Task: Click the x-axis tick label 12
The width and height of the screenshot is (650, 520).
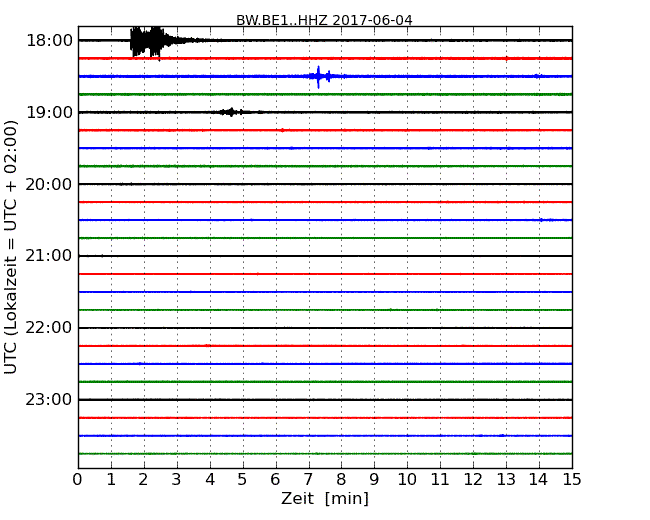Action: click(473, 479)
